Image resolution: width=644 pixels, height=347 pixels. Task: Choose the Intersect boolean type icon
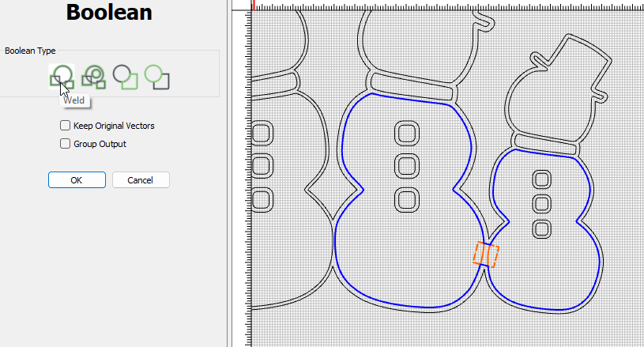(x=94, y=77)
